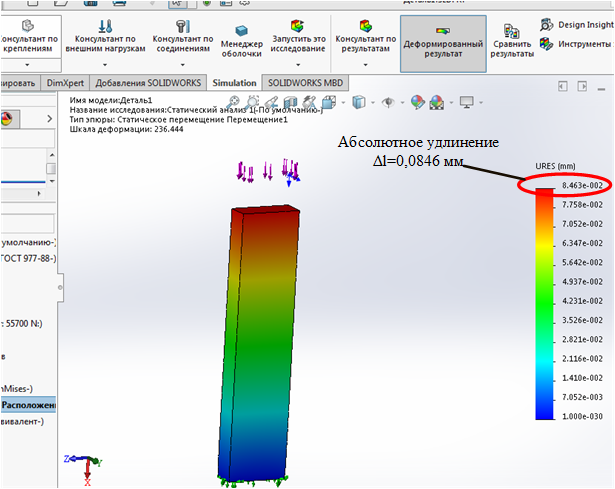Toggle Hide/Show Items eye icon
The image size is (615, 489).
[388, 102]
